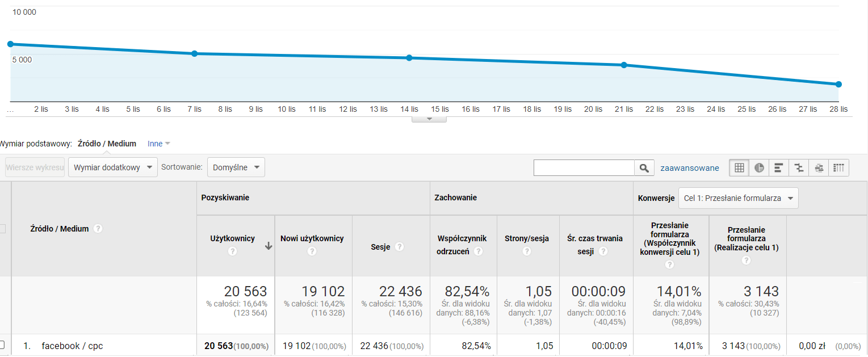
Task: Switch to the data table view icon
Action: (739, 167)
